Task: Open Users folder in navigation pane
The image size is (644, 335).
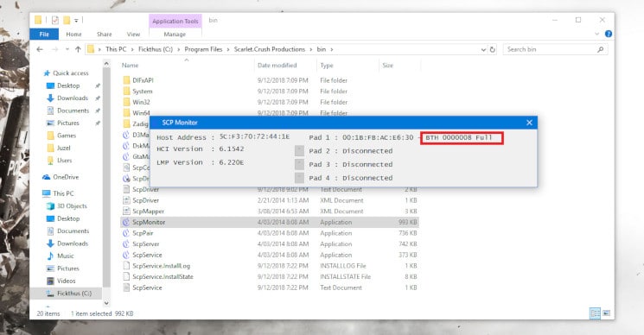Action: tap(65, 161)
